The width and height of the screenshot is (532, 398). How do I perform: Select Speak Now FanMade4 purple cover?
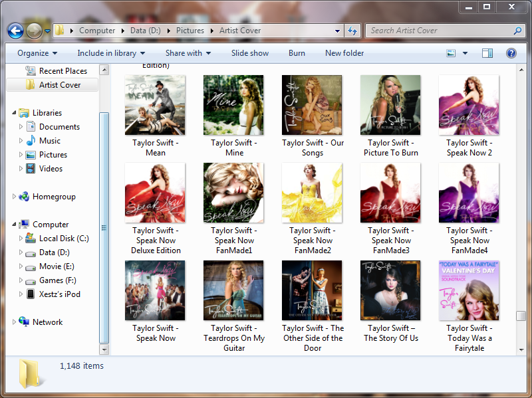(x=469, y=193)
